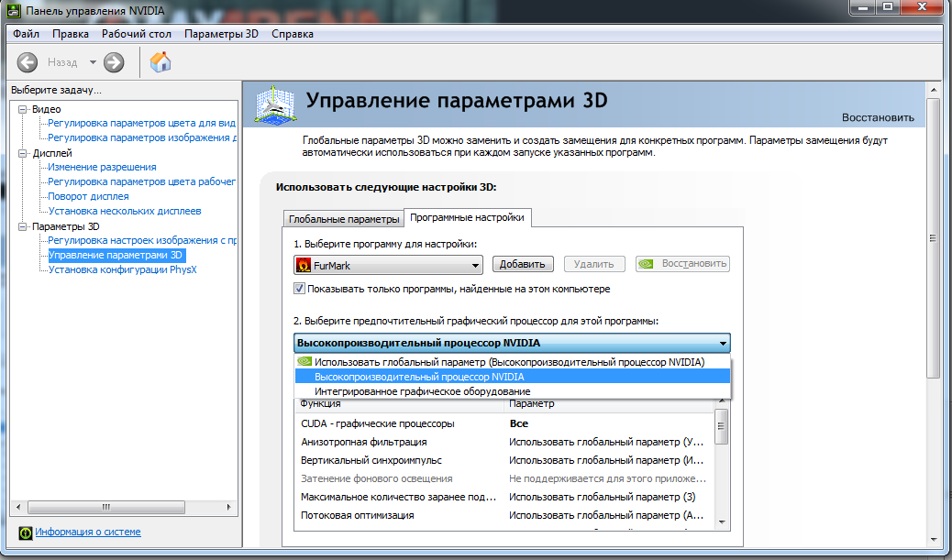
Task: Select Максимальное количество заранее подготовленных row
Action: click(x=504, y=497)
